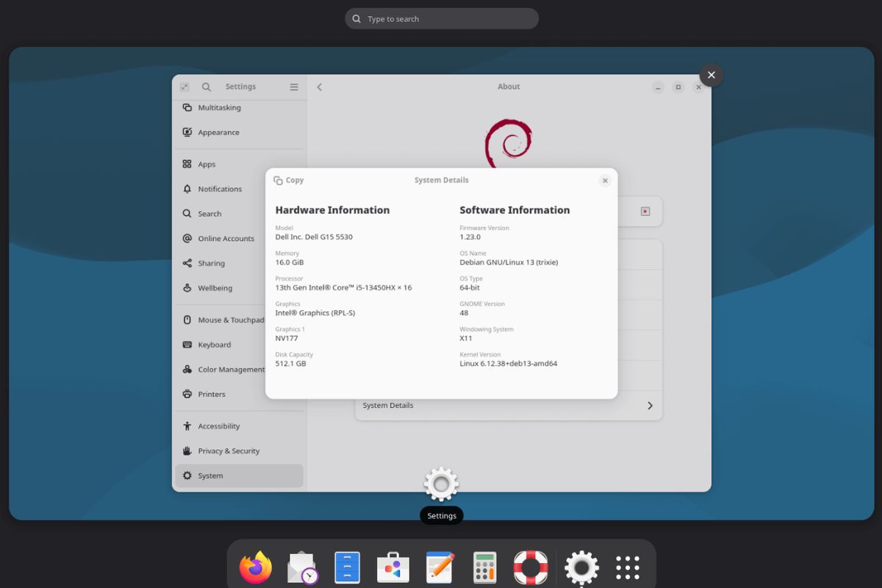882x588 pixels.
Task: Select the Keyboard panel
Action: pos(239,345)
